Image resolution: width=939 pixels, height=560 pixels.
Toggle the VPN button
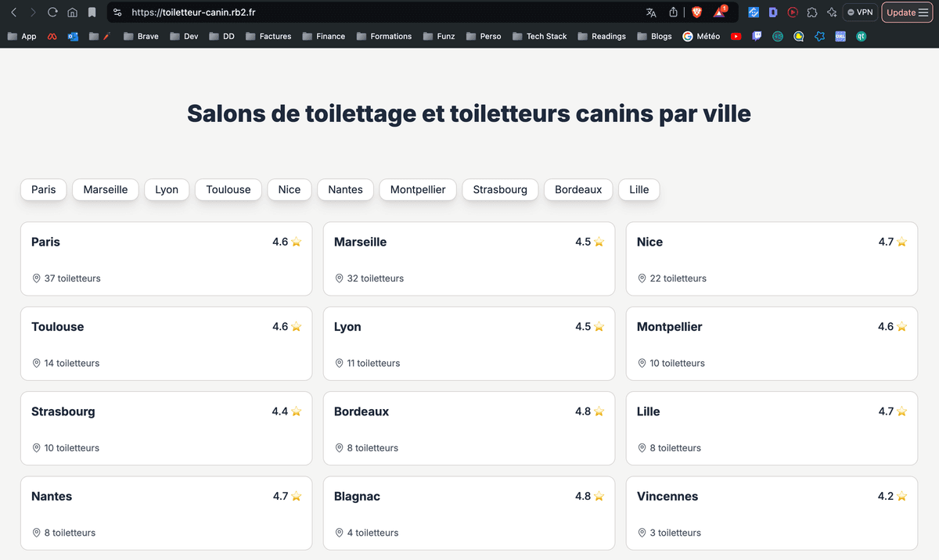[859, 13]
